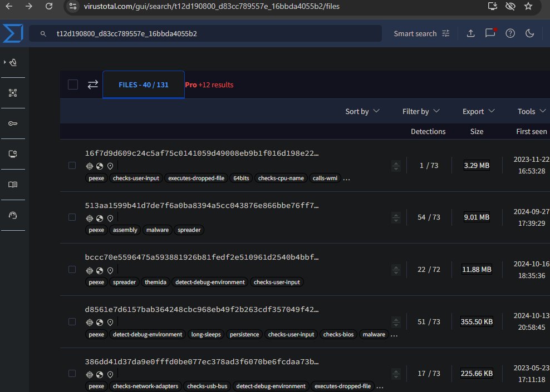Viewport: 550px width, 392px height.
Task: Open the support headset sidebar icon
Action: 13,215
